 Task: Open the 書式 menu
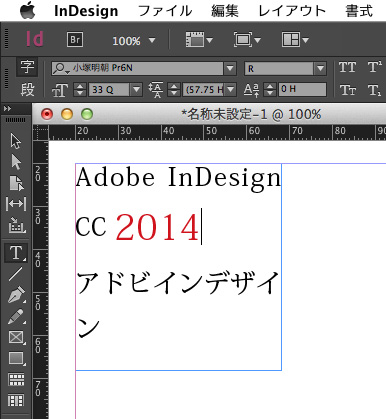coord(359,11)
